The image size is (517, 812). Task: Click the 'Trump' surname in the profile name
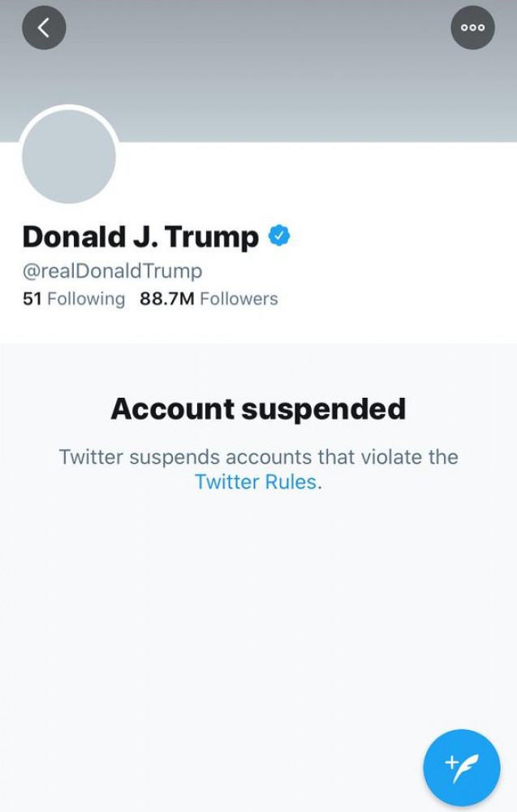point(211,237)
